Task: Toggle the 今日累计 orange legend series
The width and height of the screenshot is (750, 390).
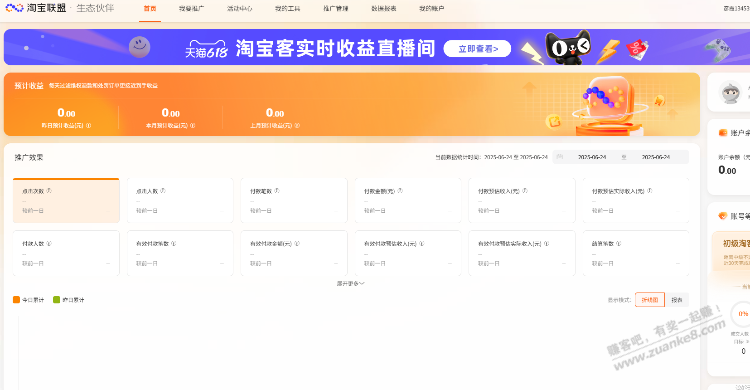Action: [x=28, y=300]
